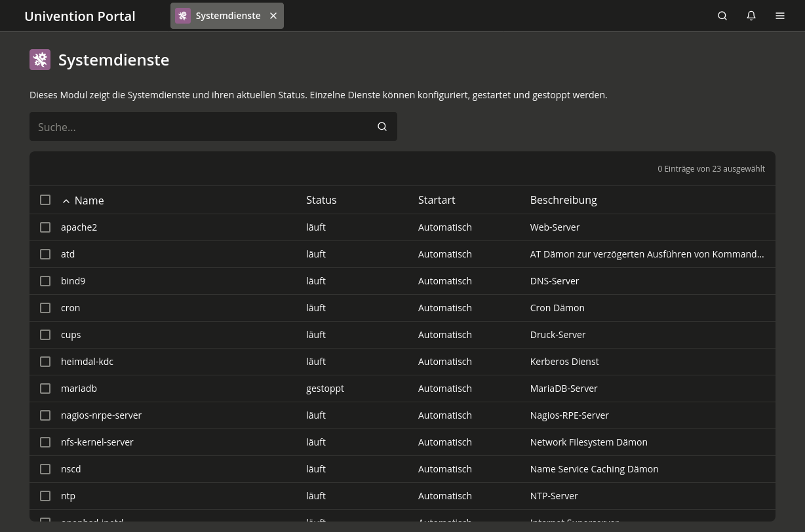805x532 pixels.
Task: Click the MariaDB-Server description cell
Action: pyautogui.click(x=564, y=389)
